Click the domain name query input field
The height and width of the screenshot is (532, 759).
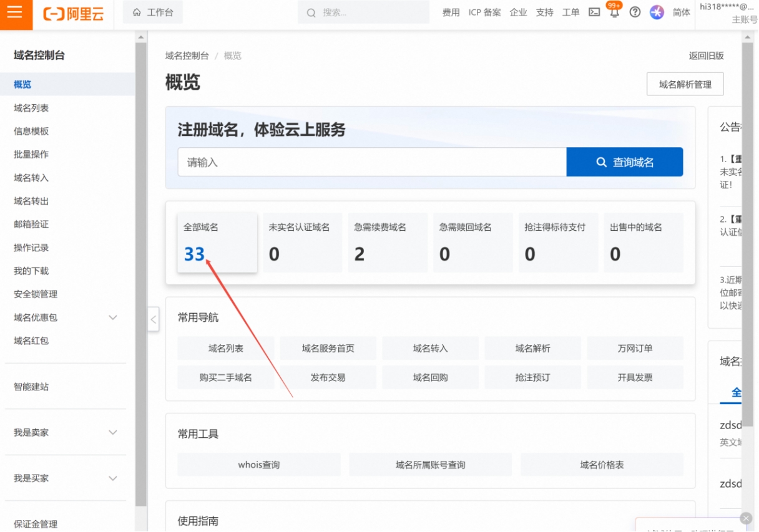coord(371,162)
